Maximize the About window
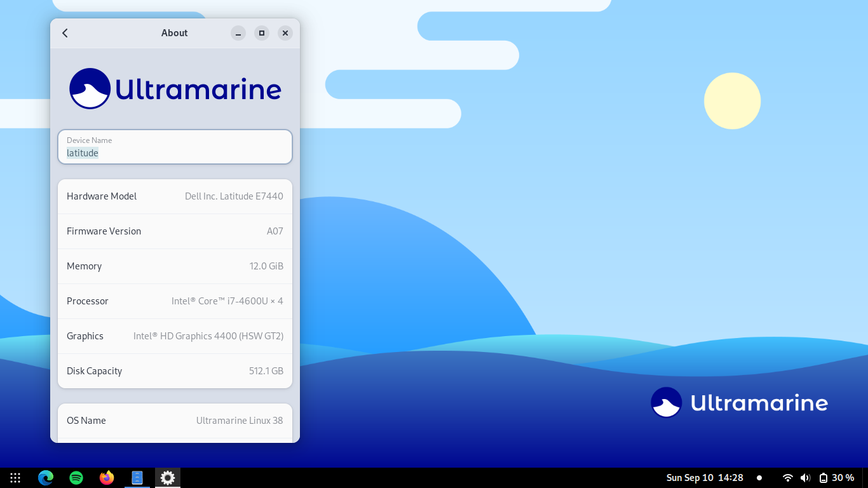This screenshot has height=488, width=868. (262, 33)
